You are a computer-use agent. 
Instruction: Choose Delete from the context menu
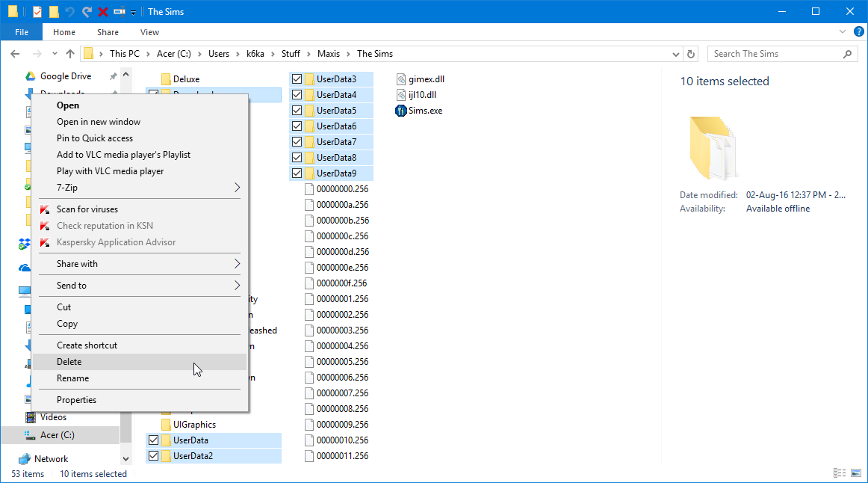tap(69, 362)
